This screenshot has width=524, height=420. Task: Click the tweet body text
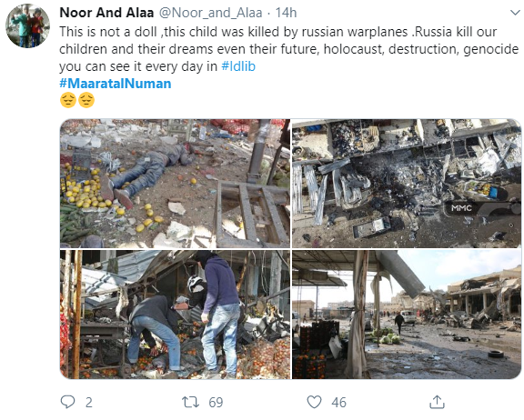coord(289,49)
